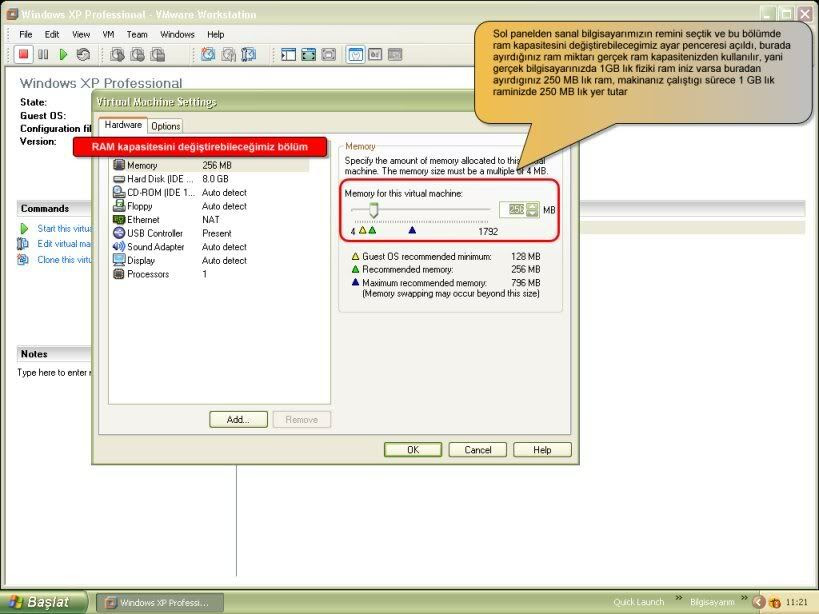Click the Reset virtual machine toolbar icon
Screen dimensions: 819x614
point(83,54)
